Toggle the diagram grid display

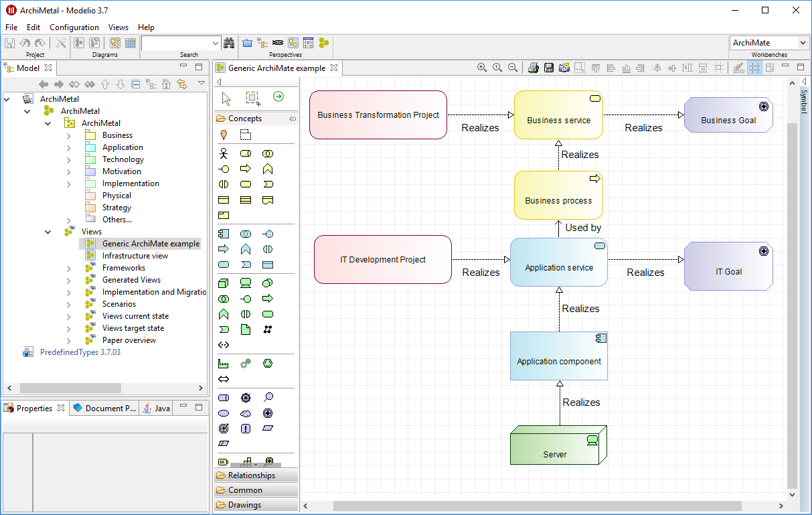pos(754,68)
